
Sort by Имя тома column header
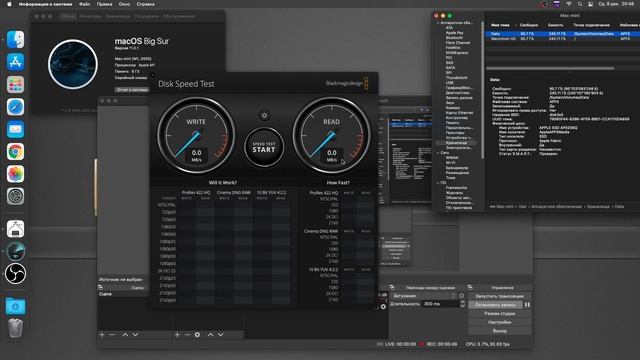[500, 25]
